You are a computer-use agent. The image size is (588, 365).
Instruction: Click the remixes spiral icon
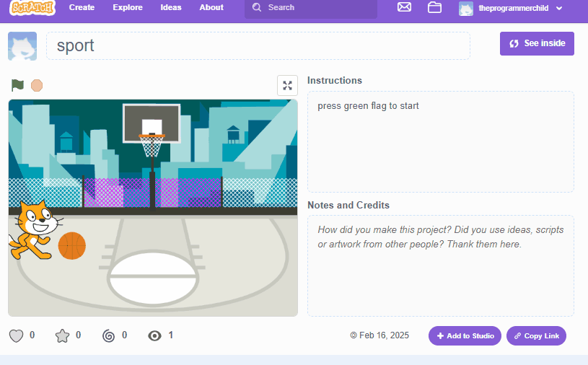pyautogui.click(x=108, y=335)
